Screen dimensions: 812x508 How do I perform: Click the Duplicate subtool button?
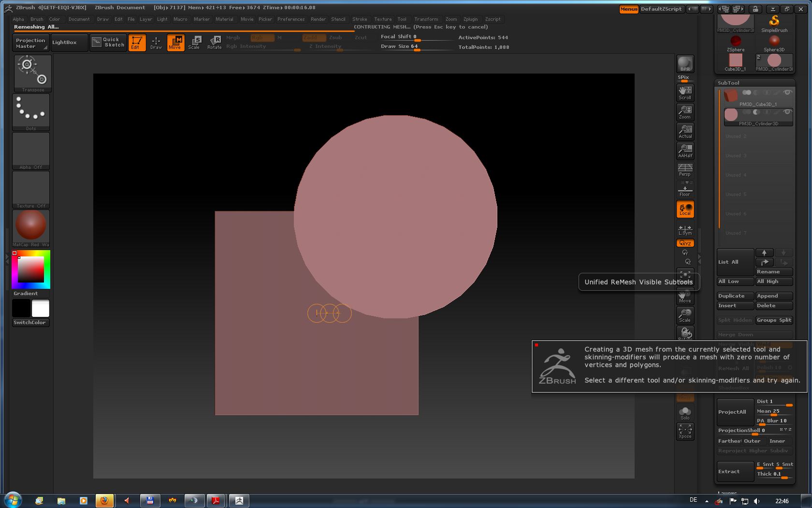pos(735,296)
